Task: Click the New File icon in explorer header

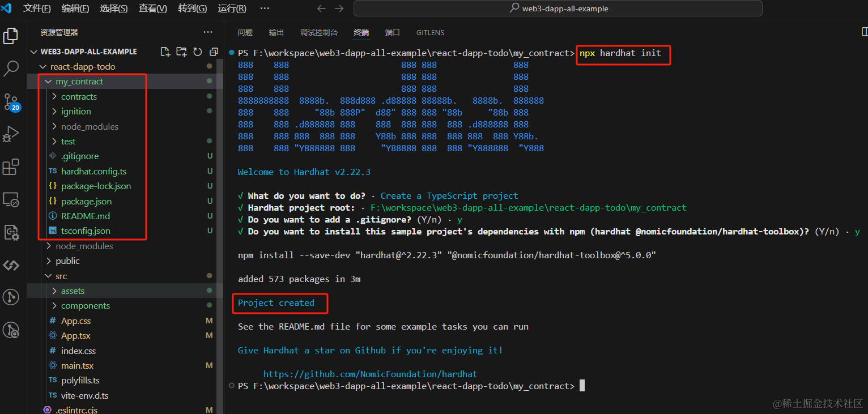Action: pyautogui.click(x=165, y=52)
